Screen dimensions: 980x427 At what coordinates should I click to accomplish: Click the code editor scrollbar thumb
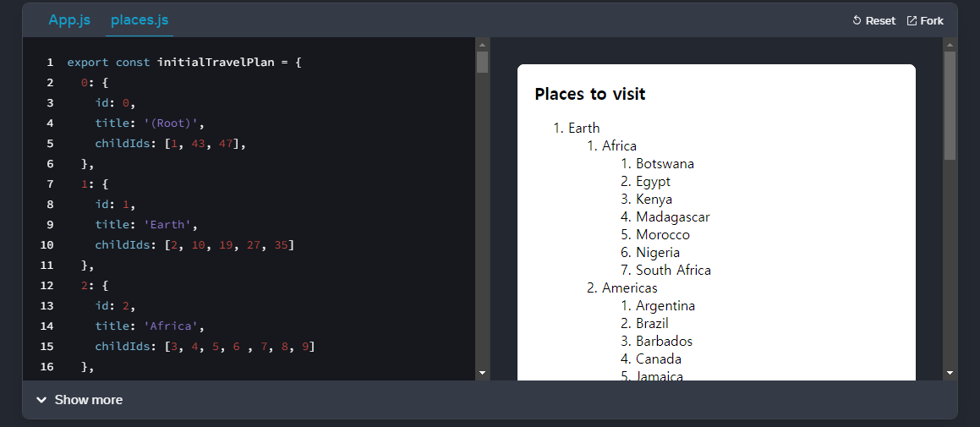tap(482, 62)
